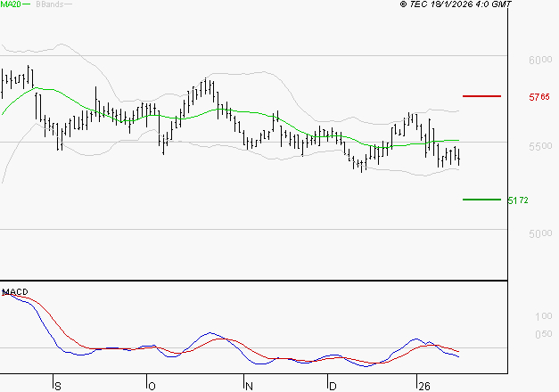The image size is (559, 392).
Task: Click the TEC 18/1/2026 copyright timestamp
Action: [x=456, y=4]
